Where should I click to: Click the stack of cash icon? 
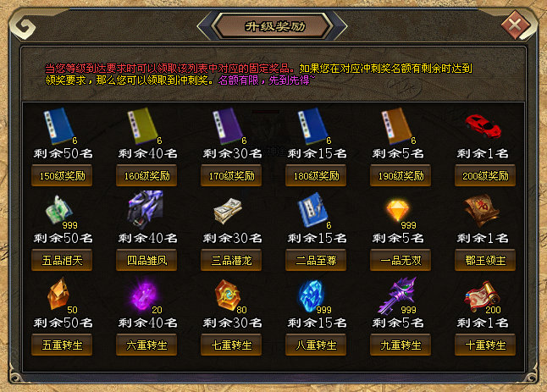pos(228,211)
